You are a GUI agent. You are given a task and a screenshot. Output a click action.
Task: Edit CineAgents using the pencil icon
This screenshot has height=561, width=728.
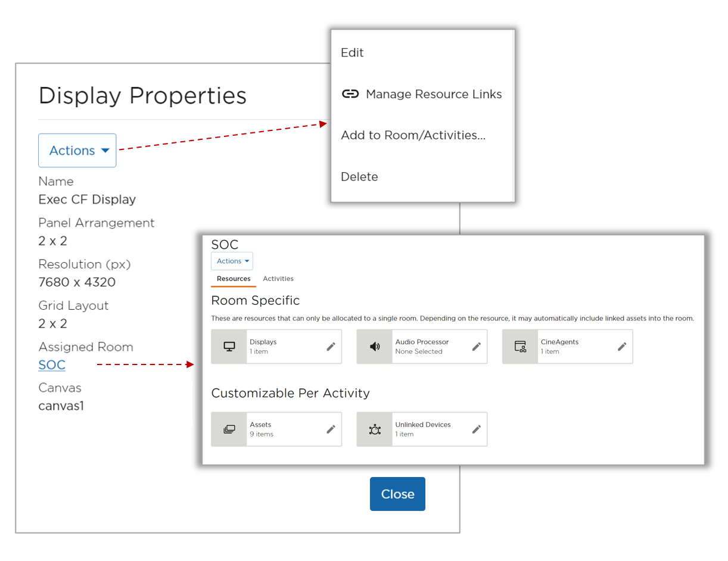622,346
